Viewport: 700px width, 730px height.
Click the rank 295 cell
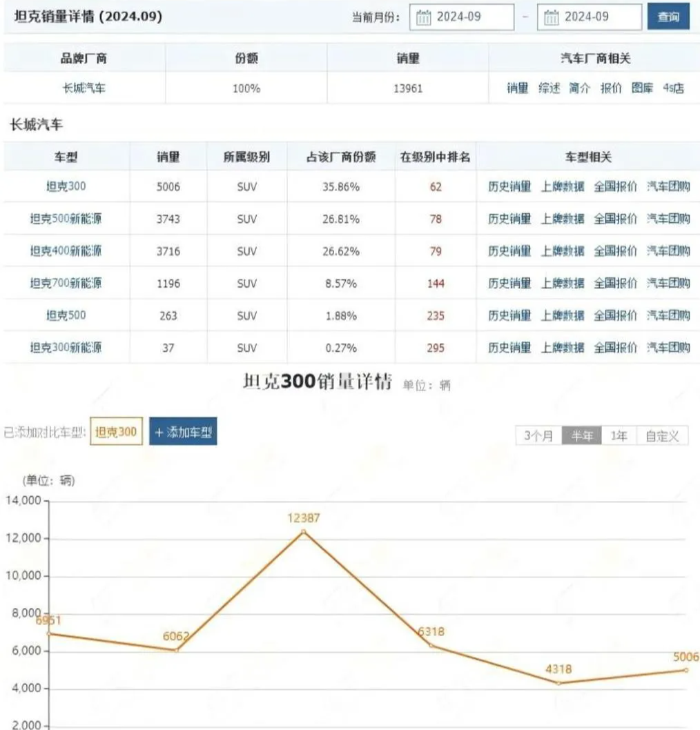pyautogui.click(x=436, y=348)
